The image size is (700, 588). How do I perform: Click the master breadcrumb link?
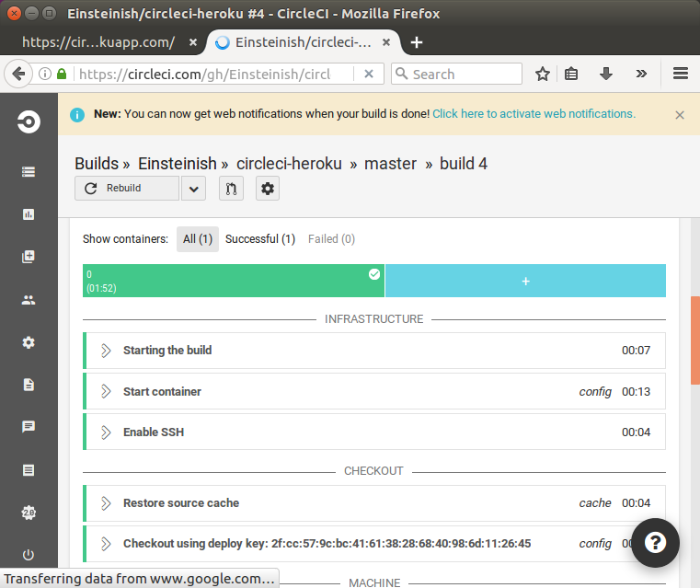pyautogui.click(x=390, y=164)
